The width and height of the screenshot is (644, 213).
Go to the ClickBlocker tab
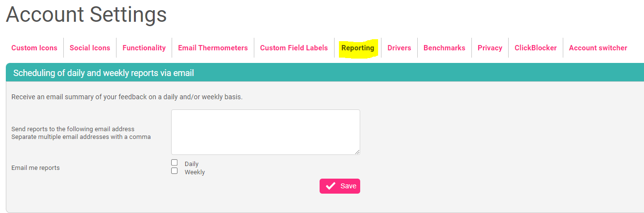536,48
